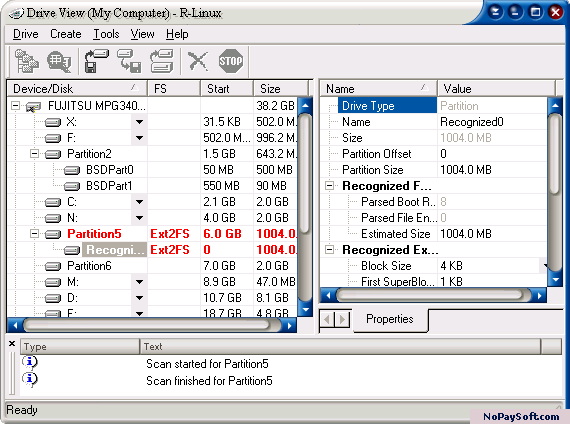
Task: Click the Open image toolbar icon
Action: click(129, 61)
